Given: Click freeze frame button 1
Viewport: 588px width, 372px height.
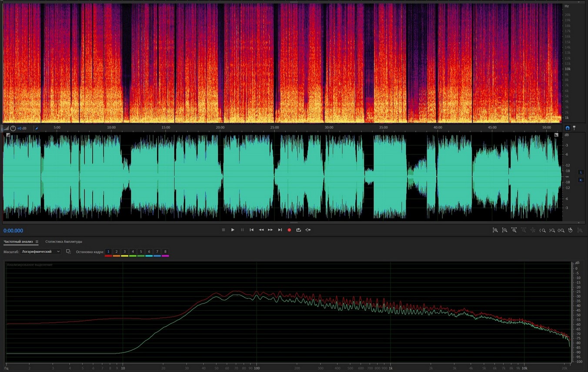Looking at the screenshot, I should click(x=108, y=251).
